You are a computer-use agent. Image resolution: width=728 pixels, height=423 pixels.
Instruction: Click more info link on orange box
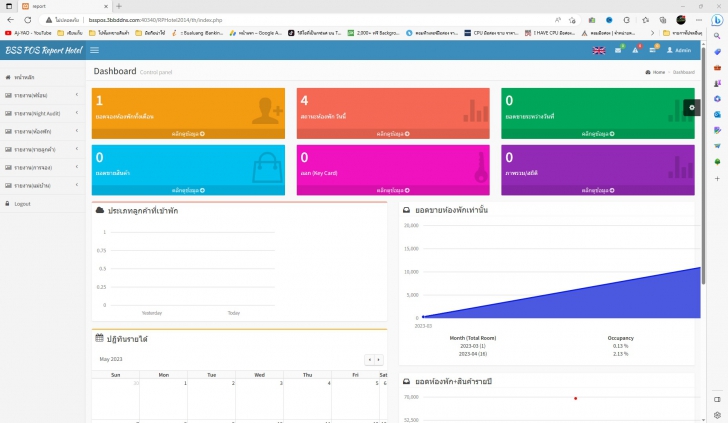(187, 133)
